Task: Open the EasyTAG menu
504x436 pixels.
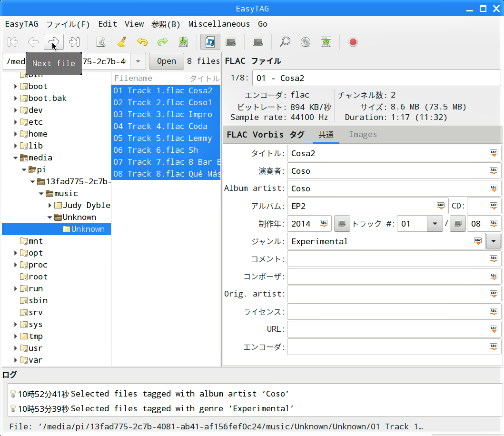Action: click(21, 24)
